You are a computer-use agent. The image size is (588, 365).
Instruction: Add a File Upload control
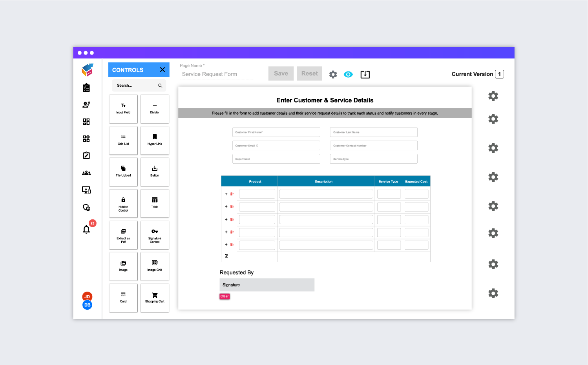pyautogui.click(x=123, y=172)
